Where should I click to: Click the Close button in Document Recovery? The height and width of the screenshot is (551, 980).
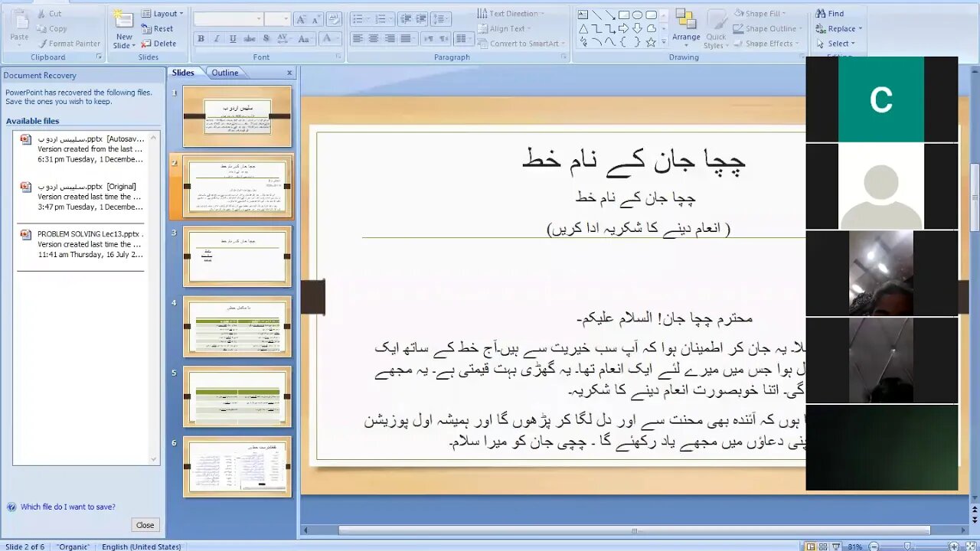145,525
